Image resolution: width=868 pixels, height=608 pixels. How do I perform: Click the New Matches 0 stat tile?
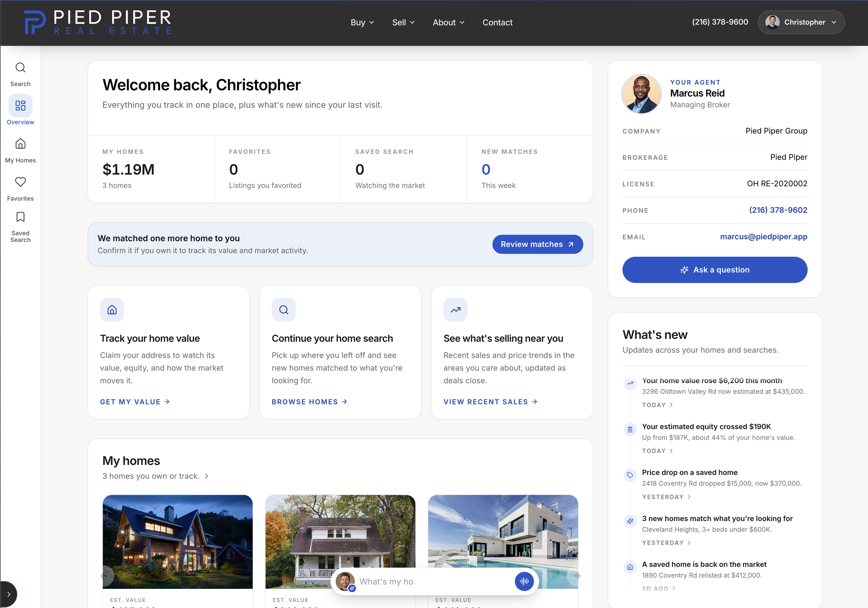530,169
